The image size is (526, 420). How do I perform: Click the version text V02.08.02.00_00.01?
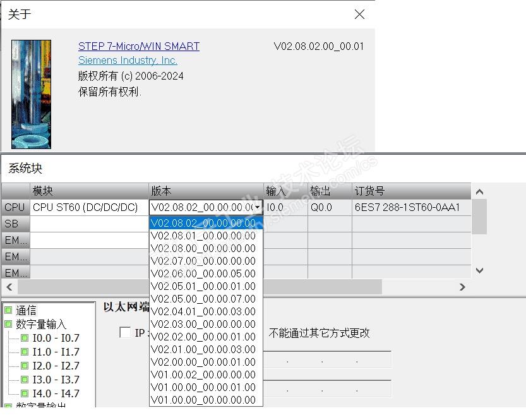[319, 46]
